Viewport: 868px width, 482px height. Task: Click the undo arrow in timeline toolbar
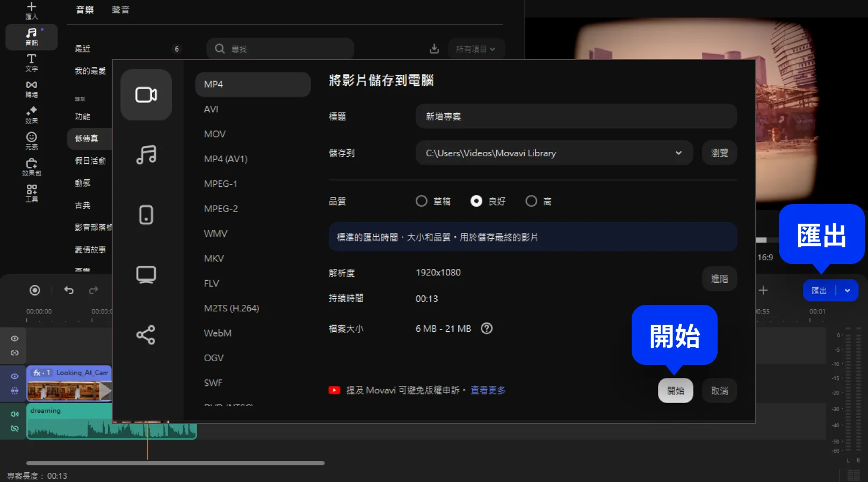click(69, 290)
